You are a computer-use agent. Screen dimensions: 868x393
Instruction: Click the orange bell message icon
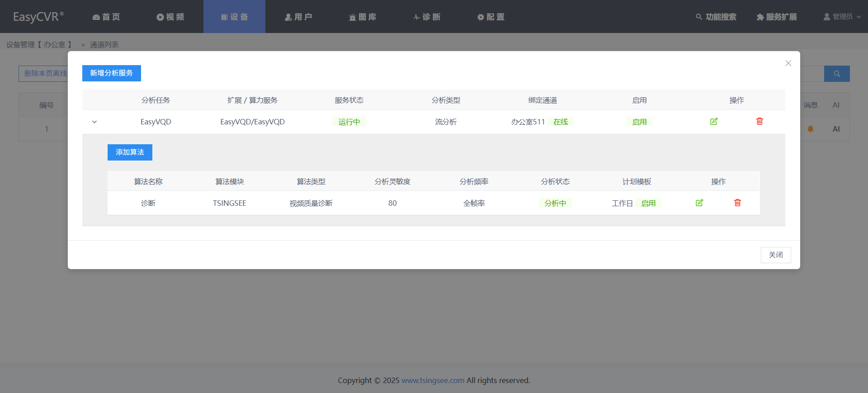click(811, 129)
